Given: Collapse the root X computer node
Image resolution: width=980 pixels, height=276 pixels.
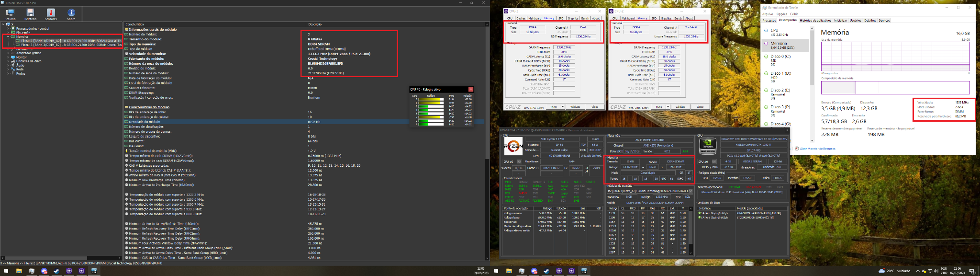Looking at the screenshot, I should [4, 24].
